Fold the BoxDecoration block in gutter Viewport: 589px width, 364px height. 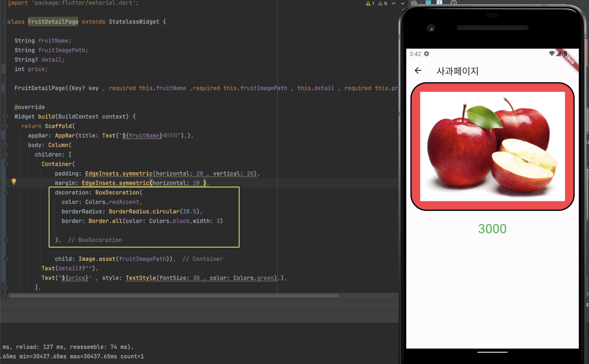5,193
